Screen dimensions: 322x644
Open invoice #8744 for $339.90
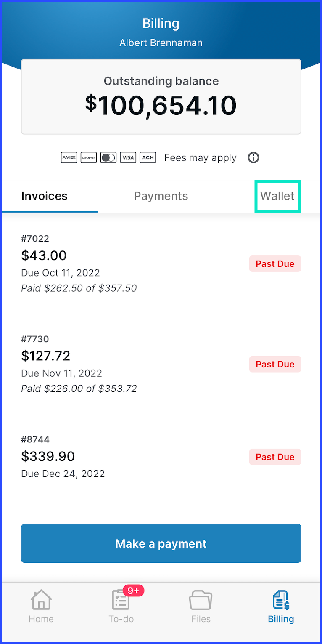[161, 457]
